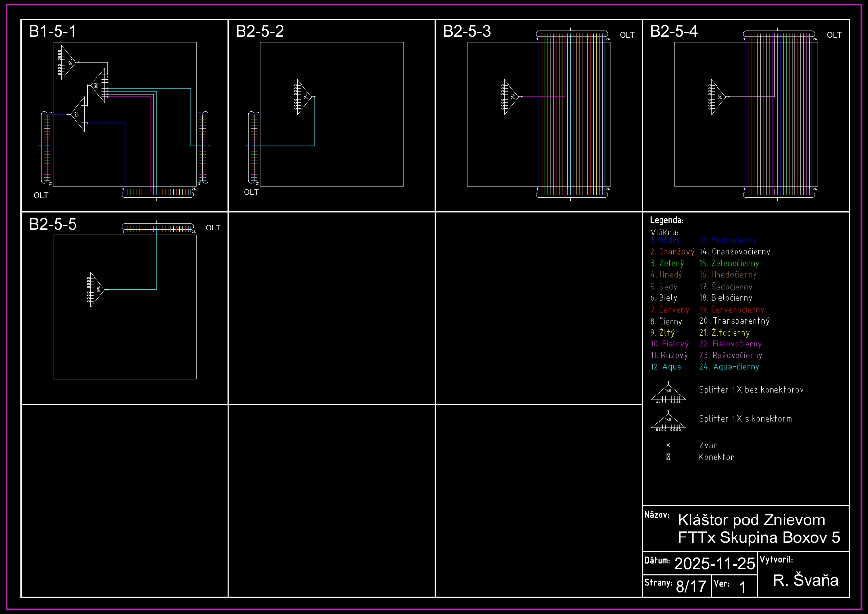Viewport: 868px width, 614px height.
Task: Select the Zvar cross symbol in legend
Action: click(x=668, y=445)
